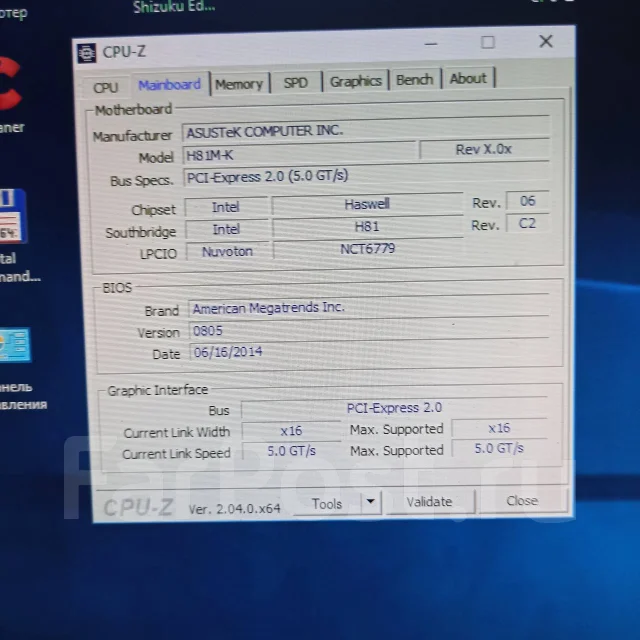Image resolution: width=640 pixels, height=640 pixels.
Task: Click the Current Link Speed label
Action: [x=176, y=453]
